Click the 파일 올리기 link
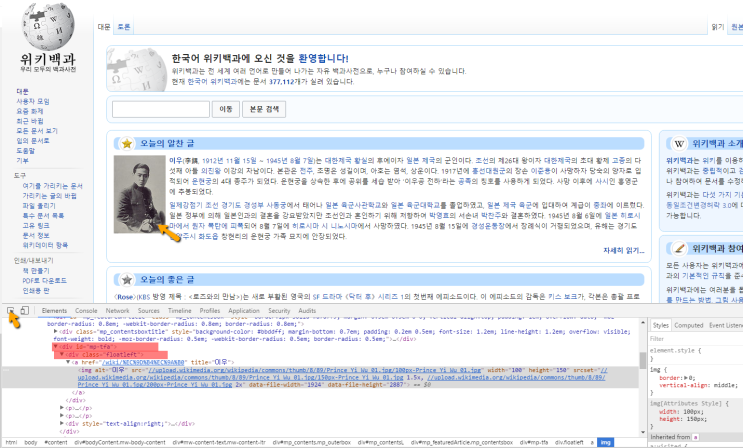Image resolution: width=743 pixels, height=448 pixels. (39, 206)
